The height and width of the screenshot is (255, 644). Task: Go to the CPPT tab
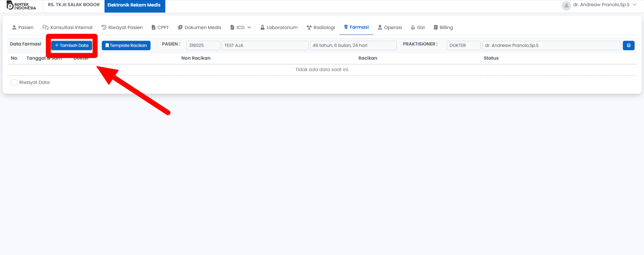pyautogui.click(x=160, y=27)
